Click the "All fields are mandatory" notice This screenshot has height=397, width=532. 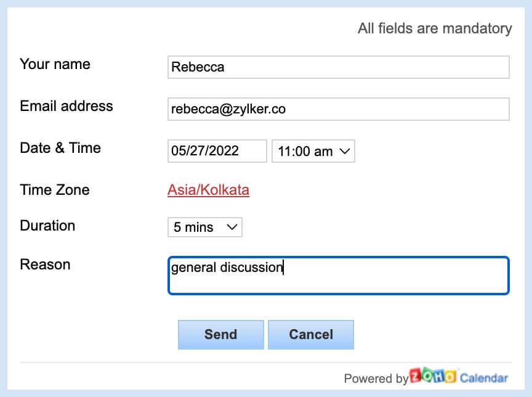coord(435,28)
